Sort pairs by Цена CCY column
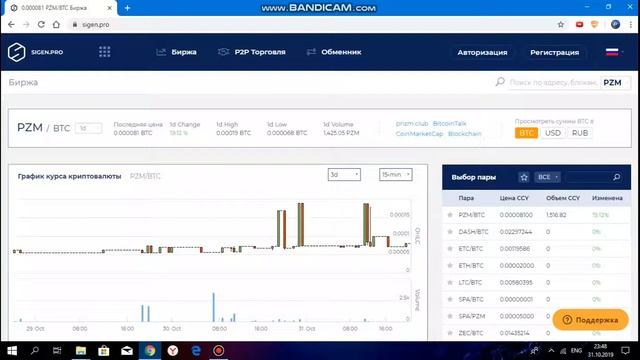Screen dimensions: 640x360 [x=514, y=198]
